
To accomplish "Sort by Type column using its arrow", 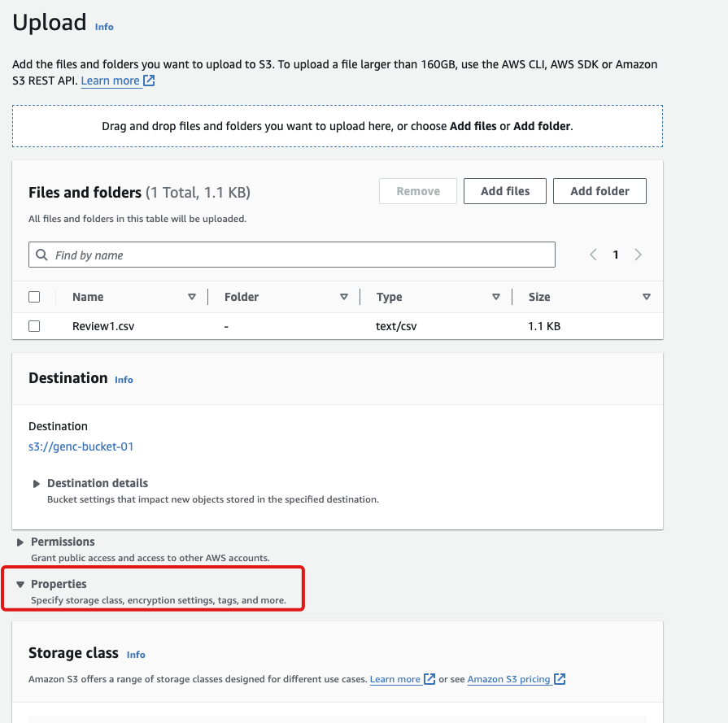I will [x=496, y=297].
